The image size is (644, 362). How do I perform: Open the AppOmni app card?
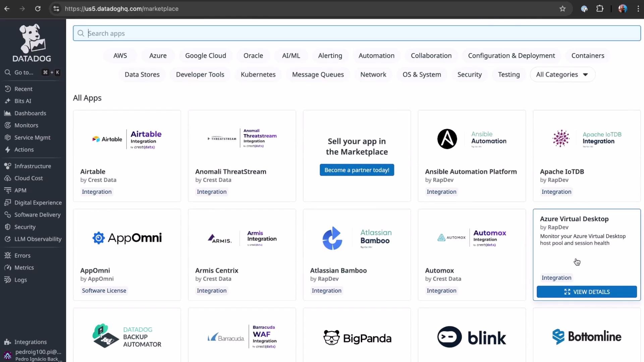[127, 255]
